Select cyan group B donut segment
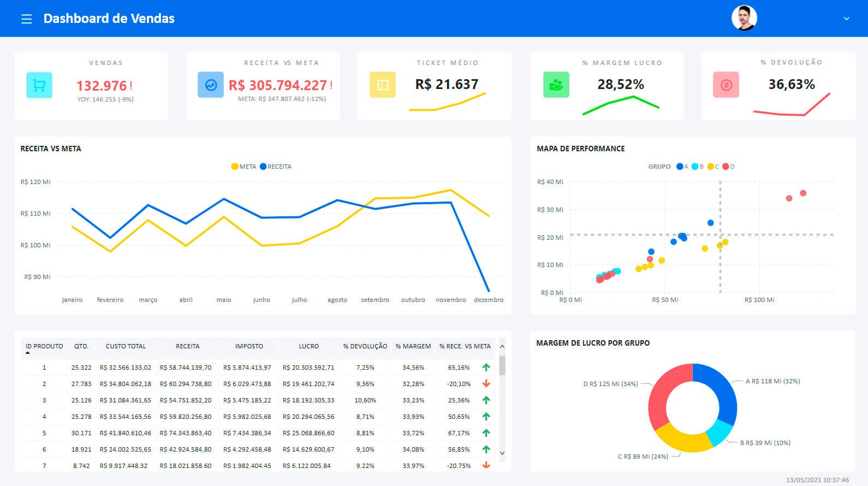868x486 pixels. 721,432
